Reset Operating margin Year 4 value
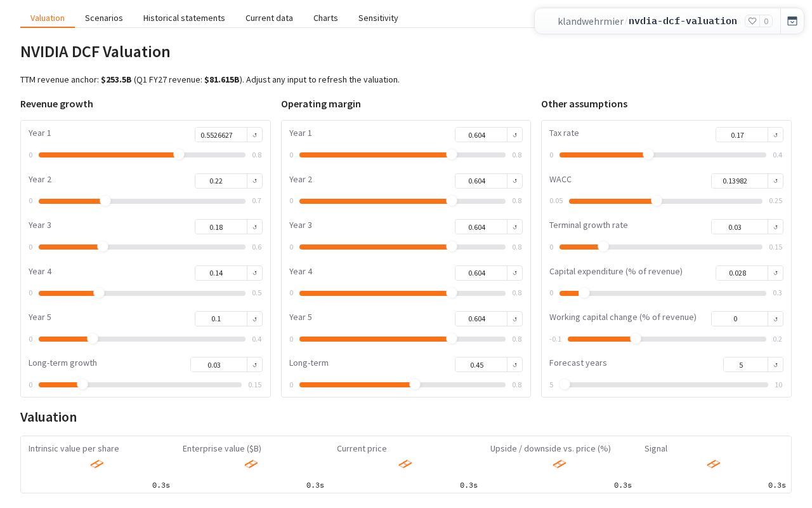 click(515, 273)
